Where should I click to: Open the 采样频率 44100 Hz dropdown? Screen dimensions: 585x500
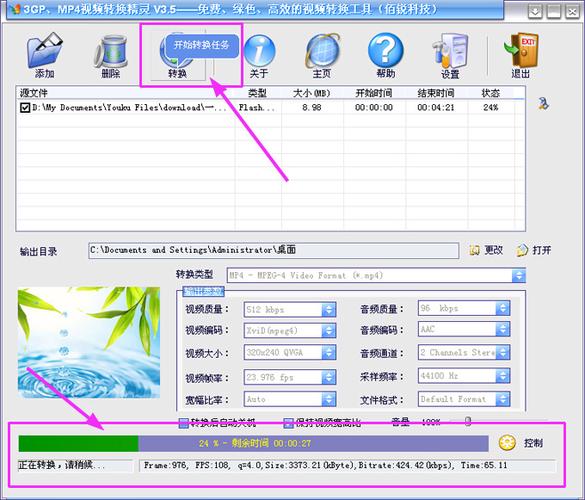tap(503, 376)
